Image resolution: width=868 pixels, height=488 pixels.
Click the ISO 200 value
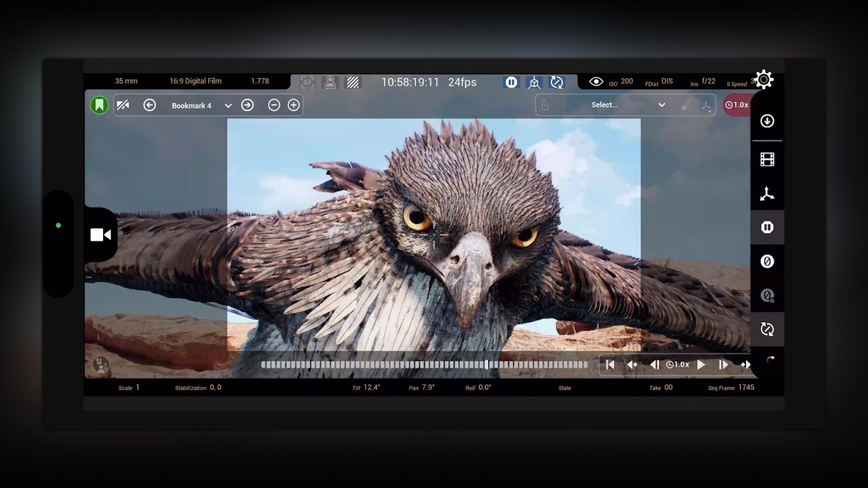(x=621, y=82)
